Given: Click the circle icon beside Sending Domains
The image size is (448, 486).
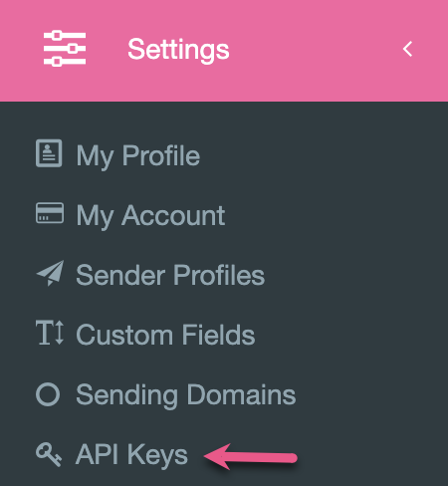Looking at the screenshot, I should point(48,394).
